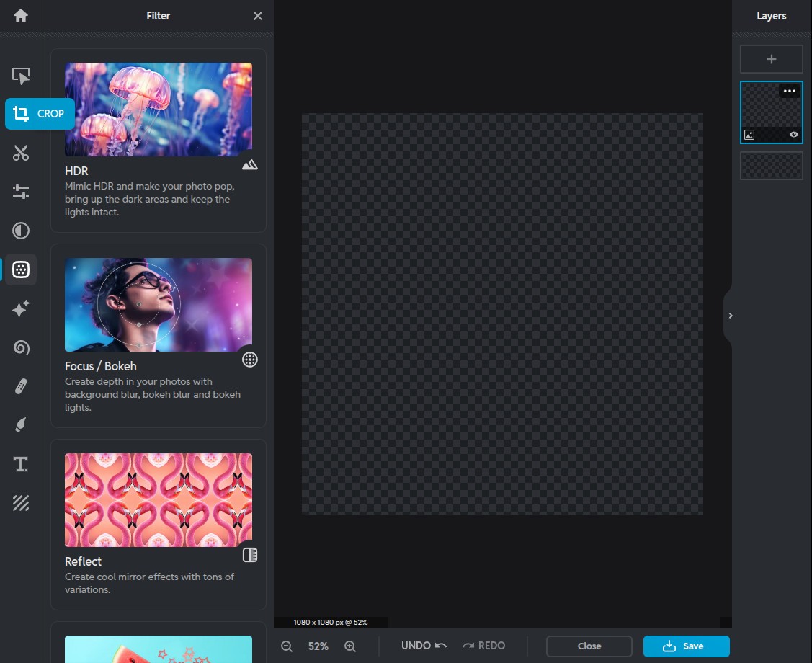Select the Cutout scissors tool
The image size is (812, 663).
tap(21, 153)
